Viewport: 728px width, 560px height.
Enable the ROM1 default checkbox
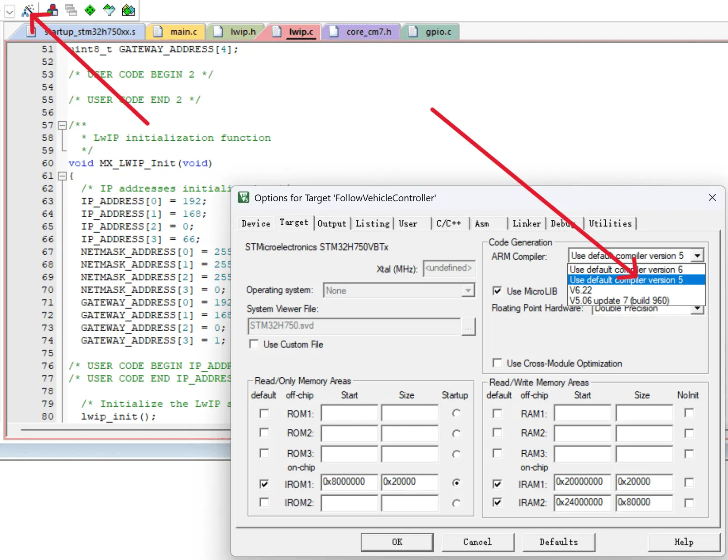point(264,413)
